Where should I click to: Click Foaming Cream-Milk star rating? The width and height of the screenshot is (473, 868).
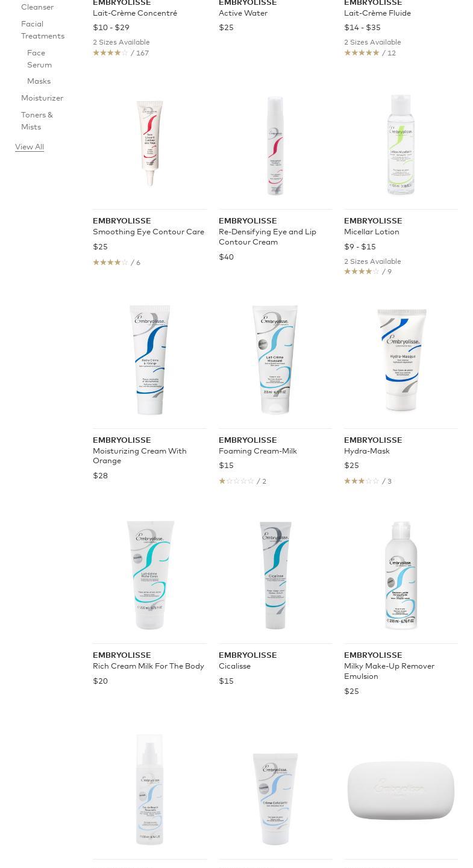pos(242,481)
